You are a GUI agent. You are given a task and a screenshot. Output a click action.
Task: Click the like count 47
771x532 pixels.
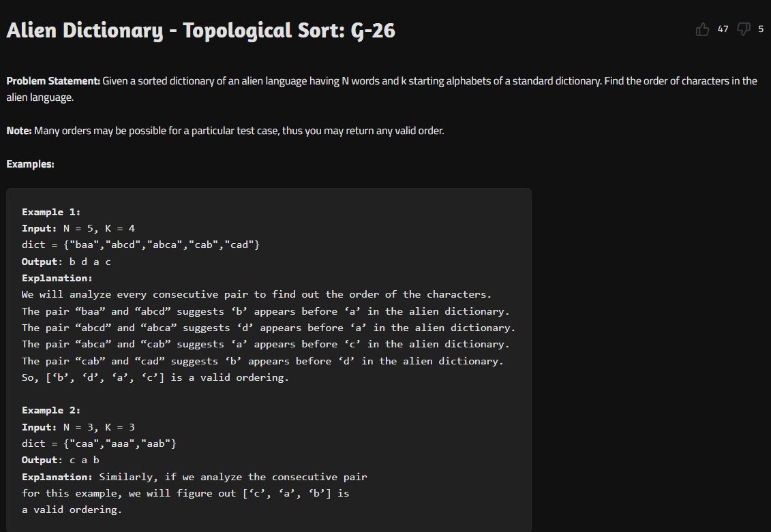(723, 29)
